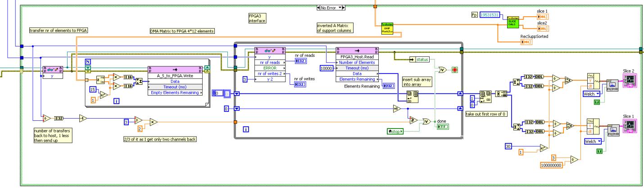The width and height of the screenshot is (644, 188).
Task: Click the Slice 2 waveform graph terminal
Action: (x=630, y=82)
